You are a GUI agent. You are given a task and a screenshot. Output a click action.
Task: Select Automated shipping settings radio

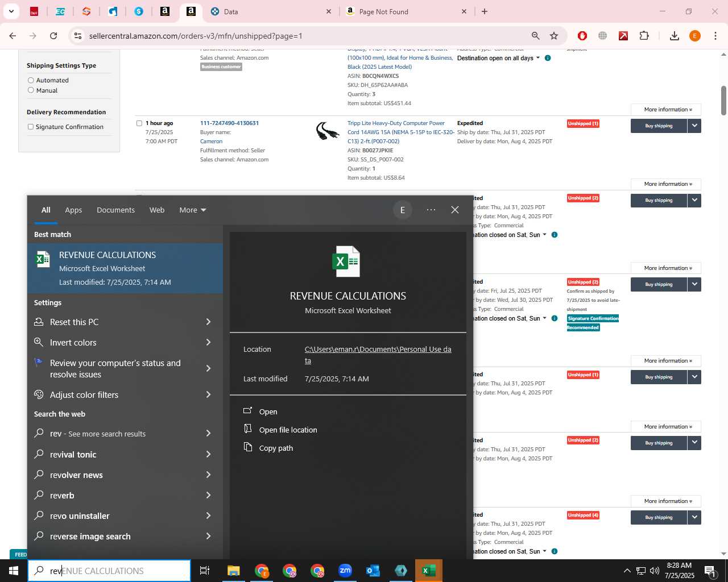coord(31,80)
